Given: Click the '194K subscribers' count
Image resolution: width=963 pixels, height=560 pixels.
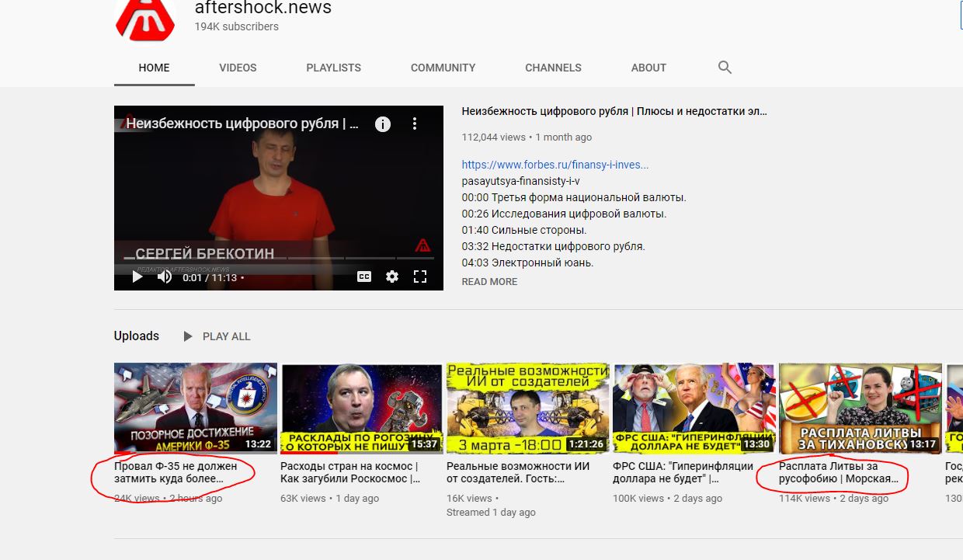Looking at the screenshot, I should (x=237, y=26).
